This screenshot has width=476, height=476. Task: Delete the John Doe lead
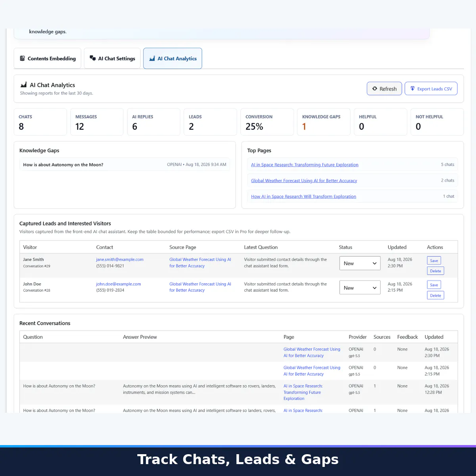coord(436,296)
